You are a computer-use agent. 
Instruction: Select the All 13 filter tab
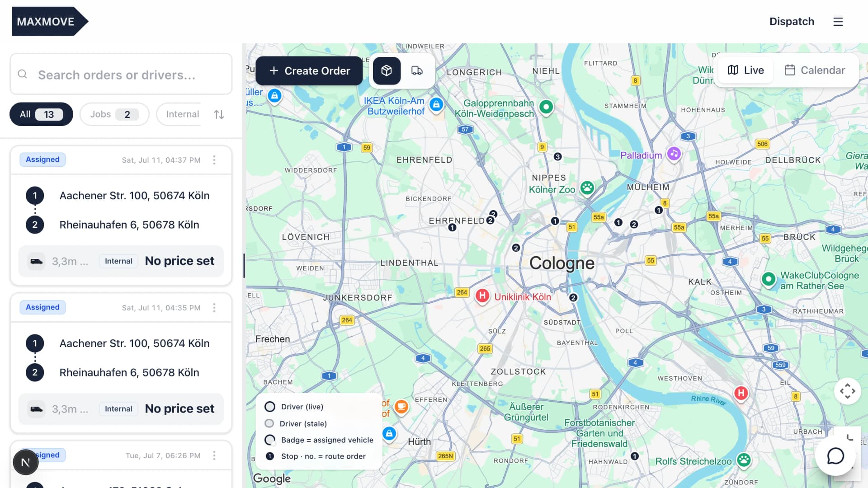(x=41, y=114)
